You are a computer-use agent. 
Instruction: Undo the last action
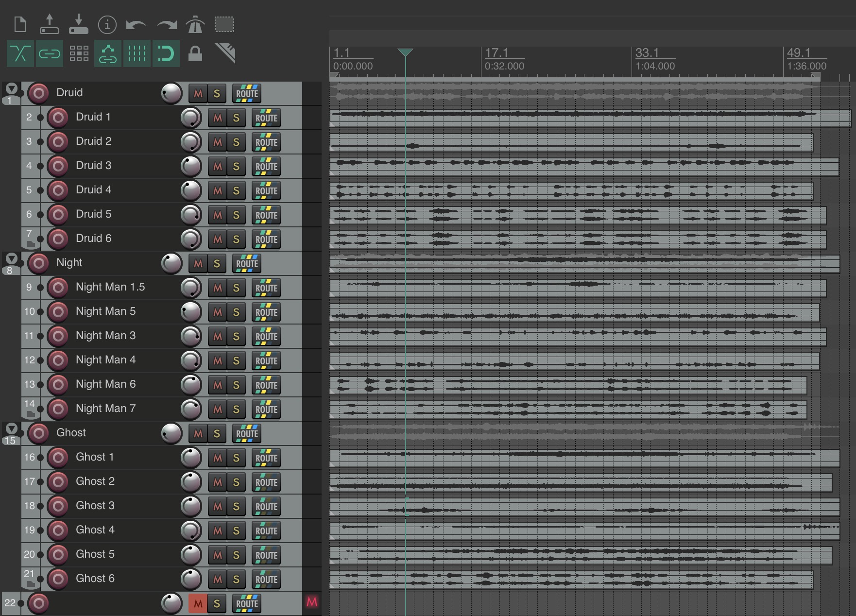(x=136, y=24)
